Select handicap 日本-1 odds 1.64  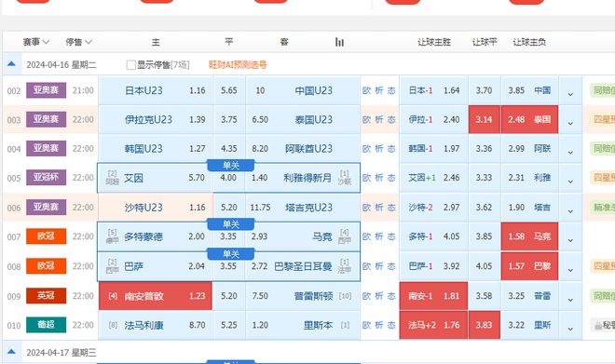[434, 90]
